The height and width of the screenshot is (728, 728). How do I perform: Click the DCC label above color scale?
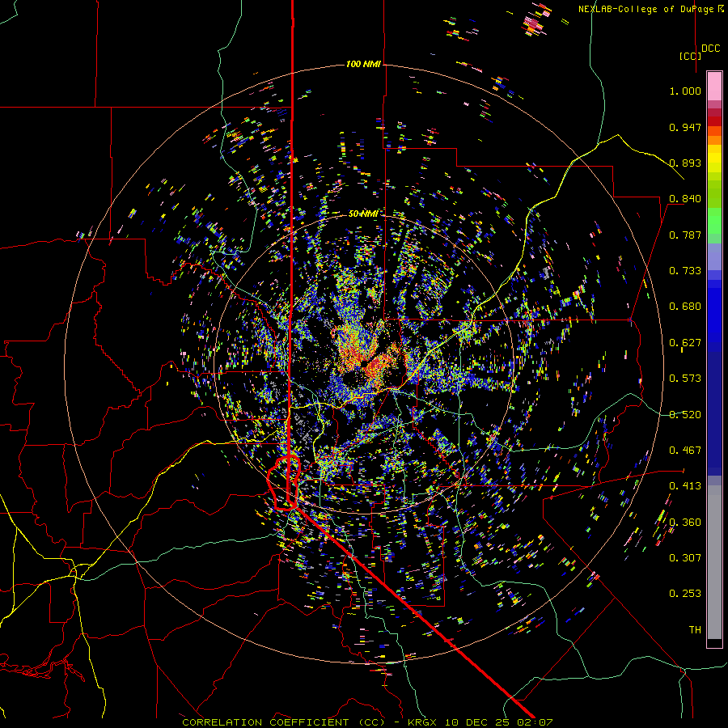click(710, 49)
